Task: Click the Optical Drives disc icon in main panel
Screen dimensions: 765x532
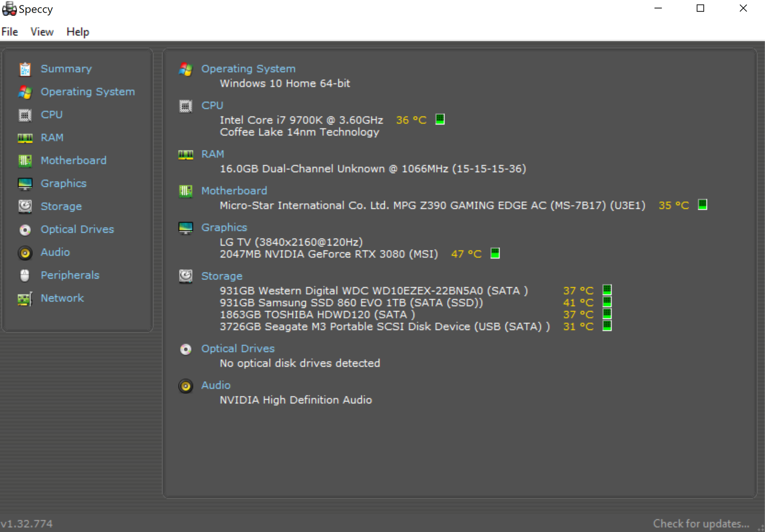Action: coord(186,349)
